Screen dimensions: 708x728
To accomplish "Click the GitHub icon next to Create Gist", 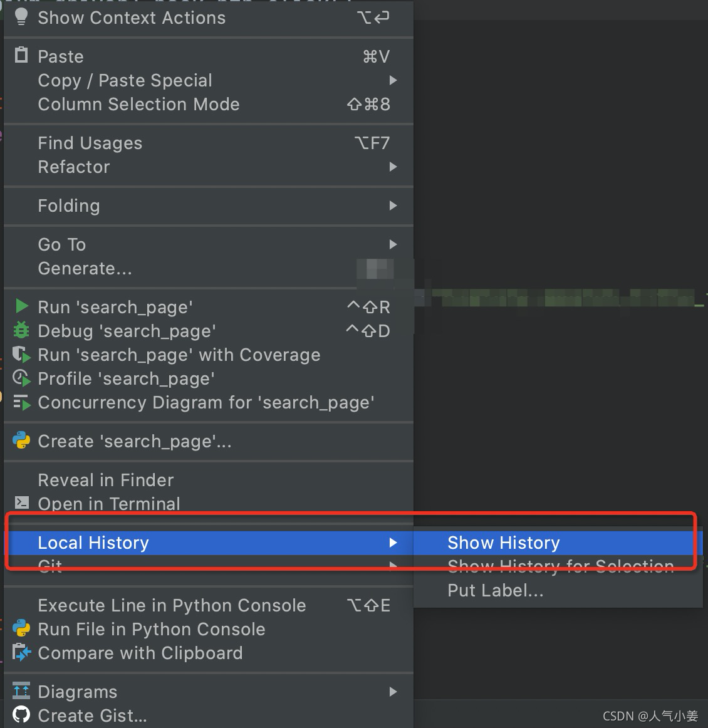I will pos(21,715).
